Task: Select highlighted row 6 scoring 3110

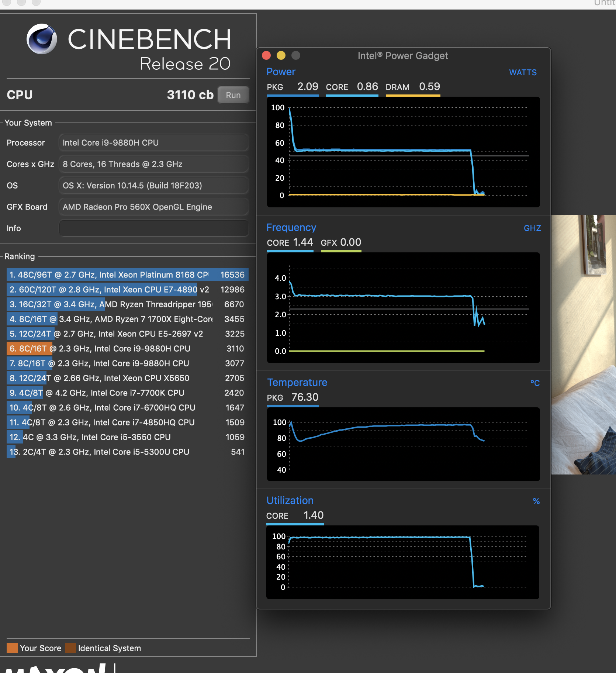Action: (x=127, y=349)
